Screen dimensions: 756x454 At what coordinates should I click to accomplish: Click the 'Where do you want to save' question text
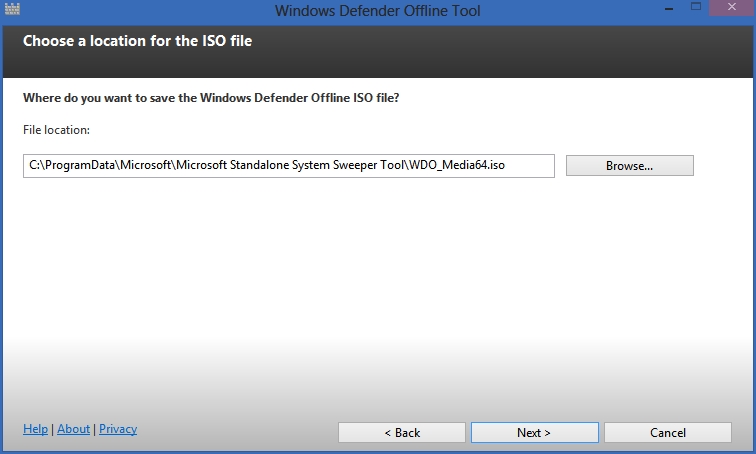point(211,98)
